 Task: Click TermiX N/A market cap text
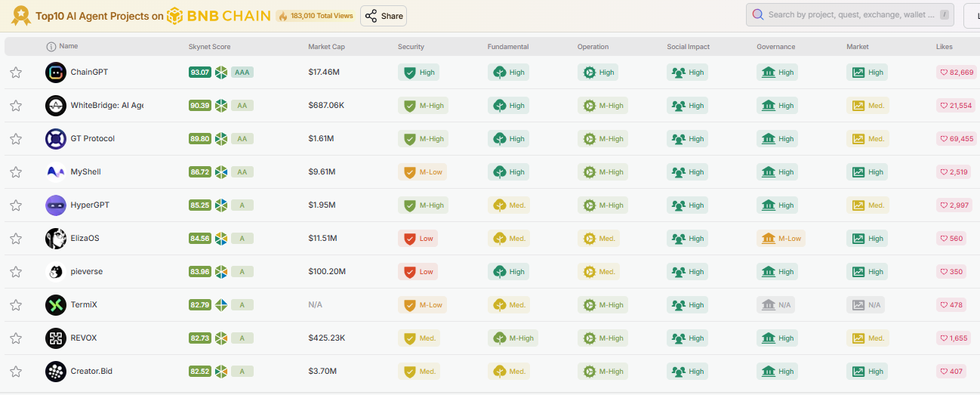click(x=316, y=305)
